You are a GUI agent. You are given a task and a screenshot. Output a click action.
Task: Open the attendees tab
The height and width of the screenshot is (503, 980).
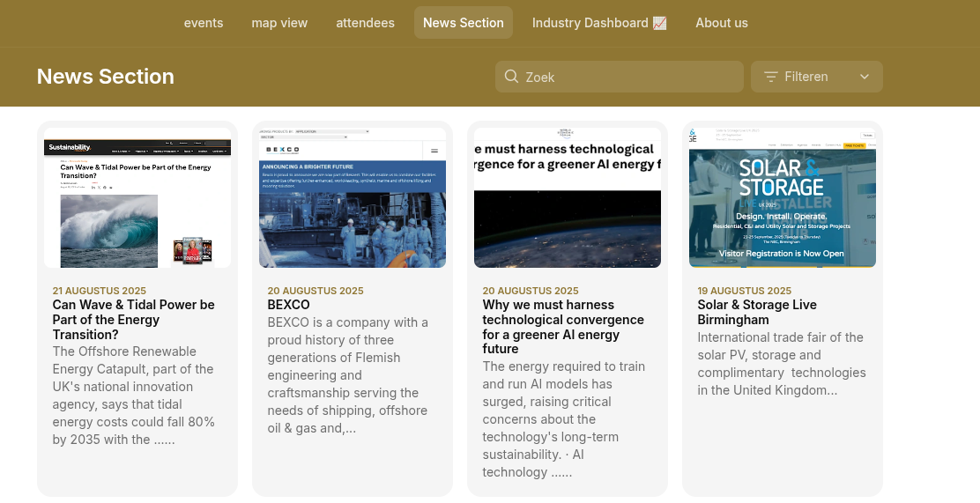[x=365, y=23]
